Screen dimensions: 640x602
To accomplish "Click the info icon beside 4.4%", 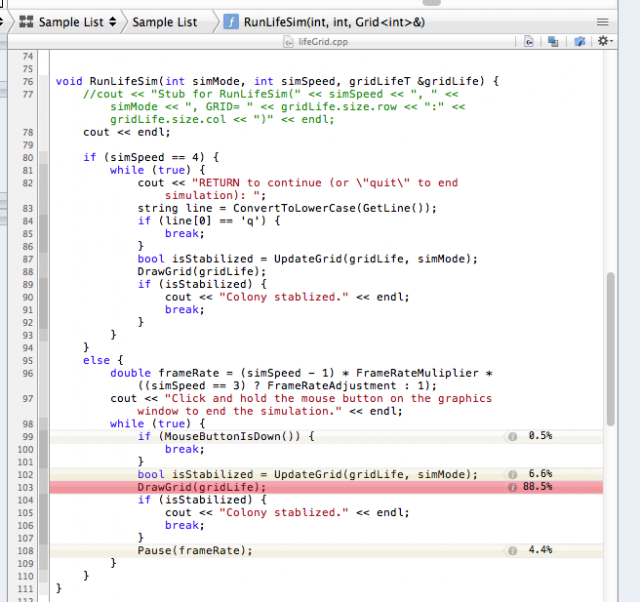I will click(512, 551).
